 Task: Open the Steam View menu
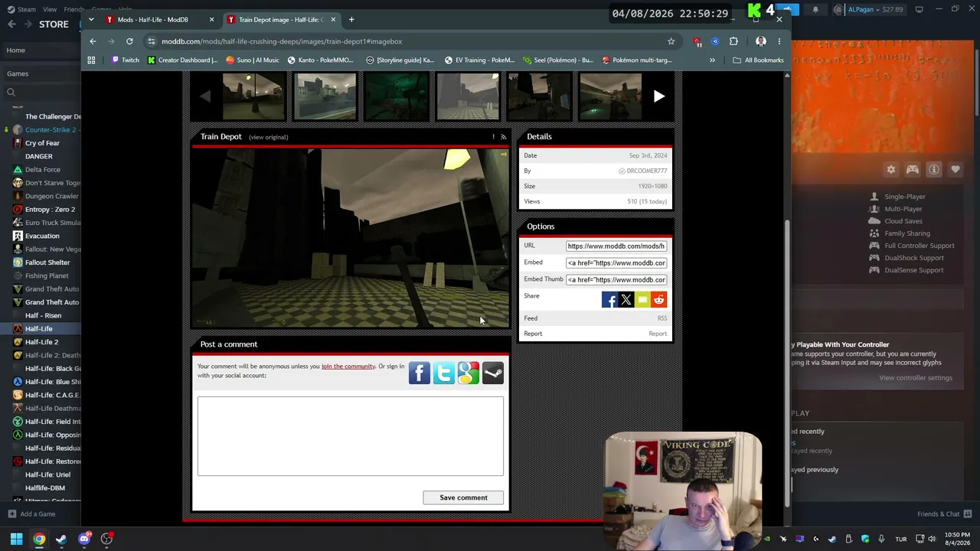(x=50, y=9)
